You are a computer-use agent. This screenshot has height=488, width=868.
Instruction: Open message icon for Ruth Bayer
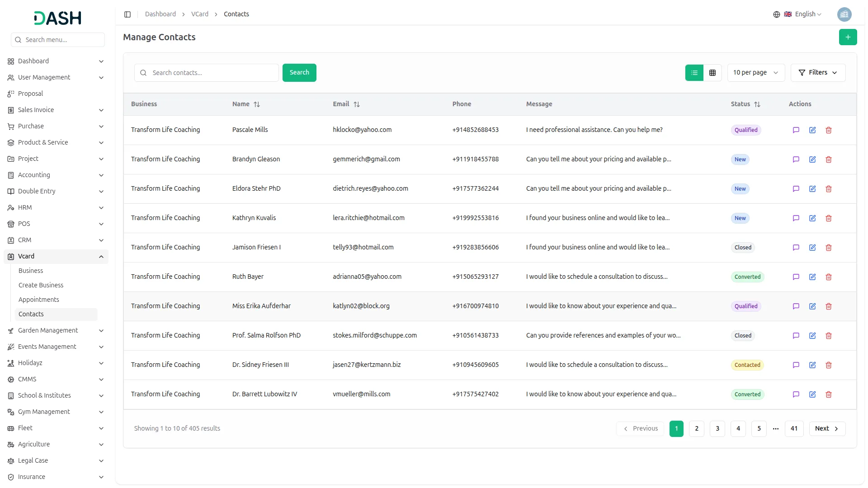pos(796,277)
